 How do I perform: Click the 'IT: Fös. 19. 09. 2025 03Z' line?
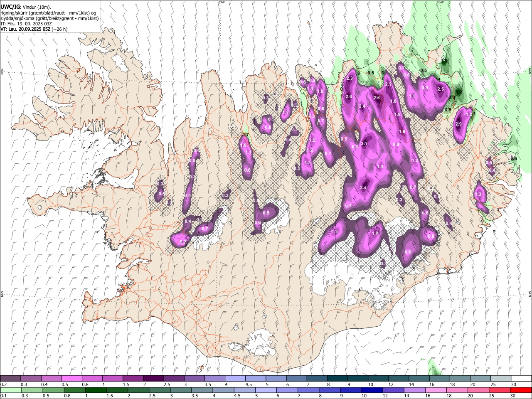tap(26, 24)
